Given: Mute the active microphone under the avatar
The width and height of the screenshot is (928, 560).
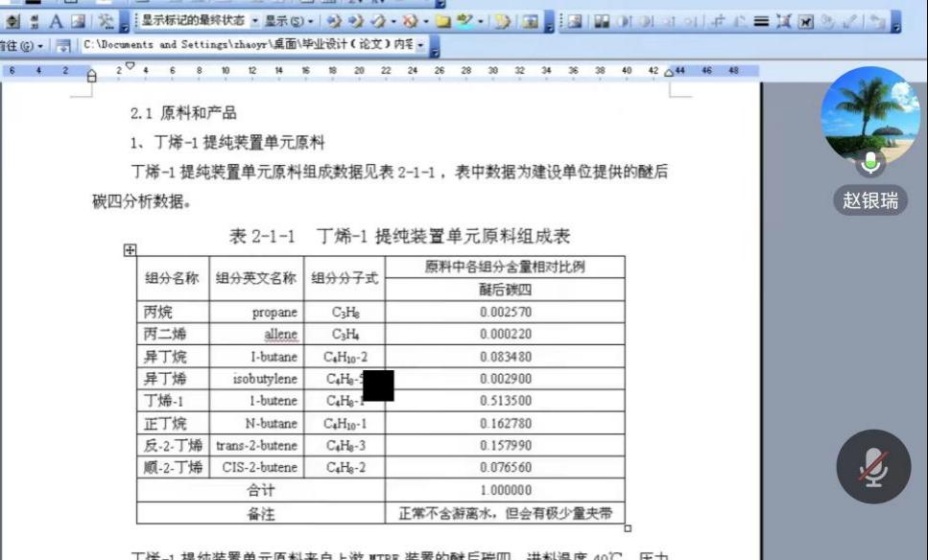Looking at the screenshot, I should (x=869, y=163).
